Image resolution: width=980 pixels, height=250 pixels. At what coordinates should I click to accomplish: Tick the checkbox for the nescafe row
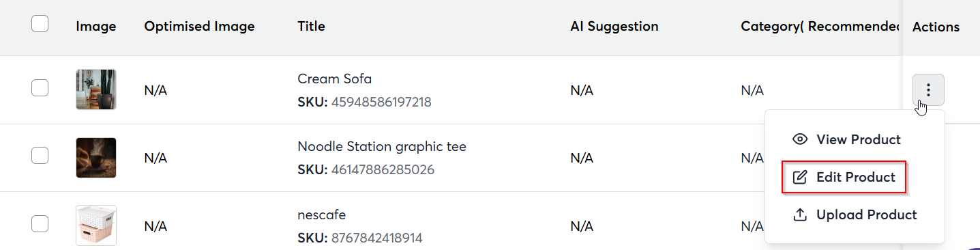click(x=40, y=223)
